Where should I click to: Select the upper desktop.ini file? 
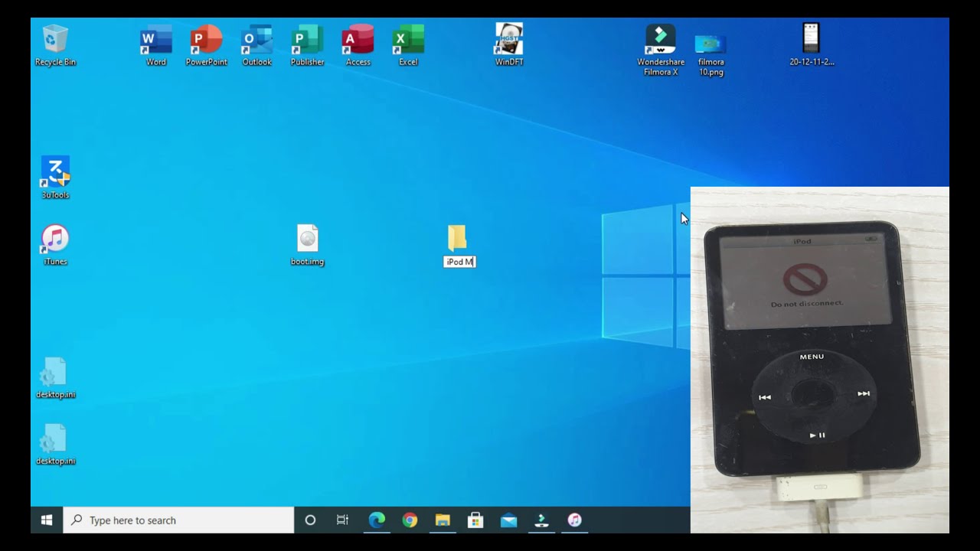(55, 379)
